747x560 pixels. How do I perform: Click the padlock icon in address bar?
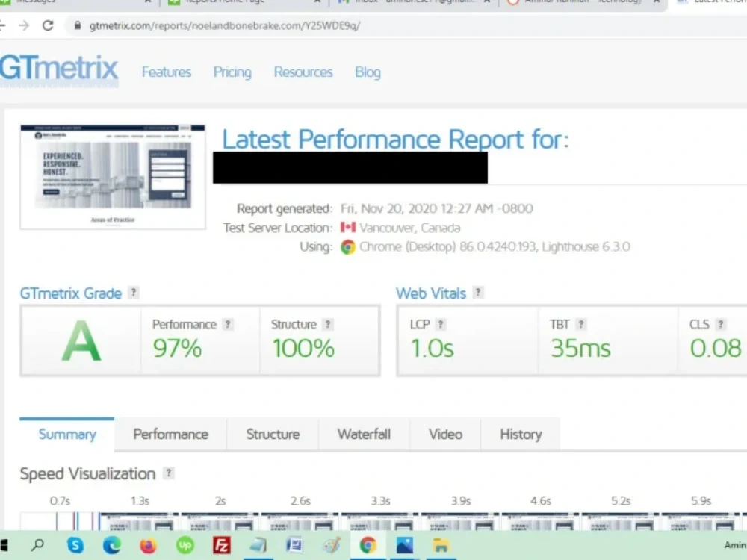(76, 25)
